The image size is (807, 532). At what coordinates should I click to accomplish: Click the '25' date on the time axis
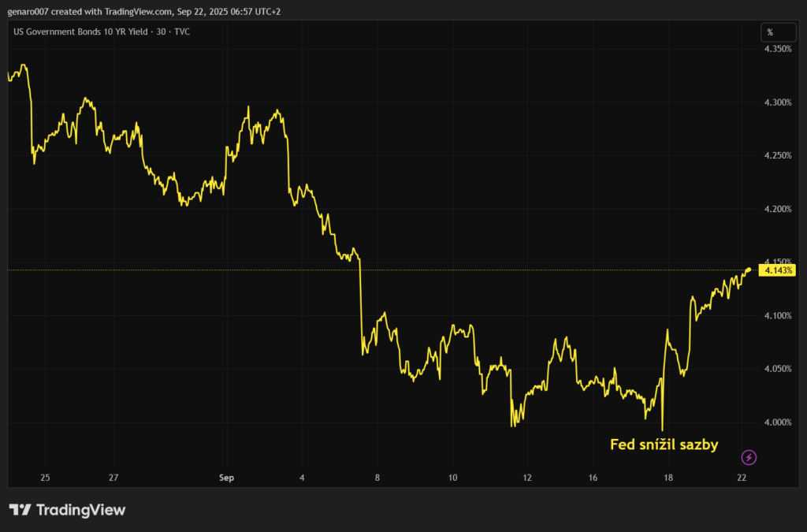pos(45,478)
